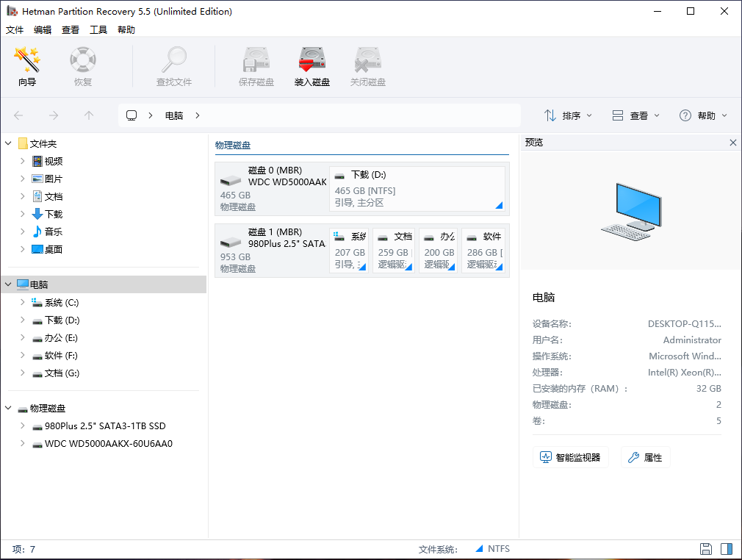Click the 属性 properties button
This screenshot has height=560, width=742.
pos(646,457)
